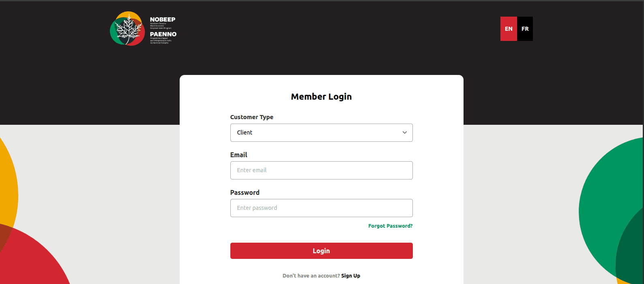Switch language to French via FR
Viewport: 644px width, 284px height.
coord(525,29)
